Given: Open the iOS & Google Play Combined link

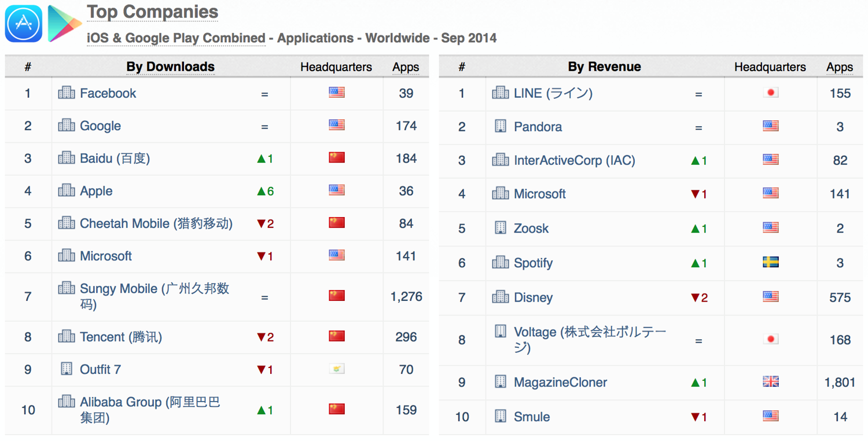Looking at the screenshot, I should [x=176, y=38].
